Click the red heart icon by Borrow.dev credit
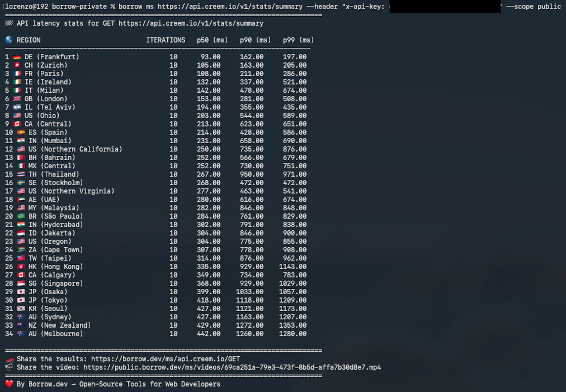 (9, 384)
